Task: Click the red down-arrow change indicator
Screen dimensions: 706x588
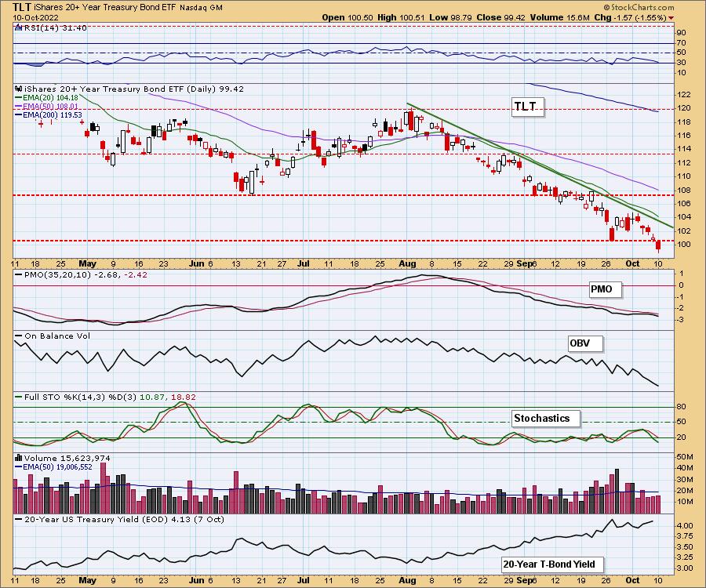Action: click(671, 18)
